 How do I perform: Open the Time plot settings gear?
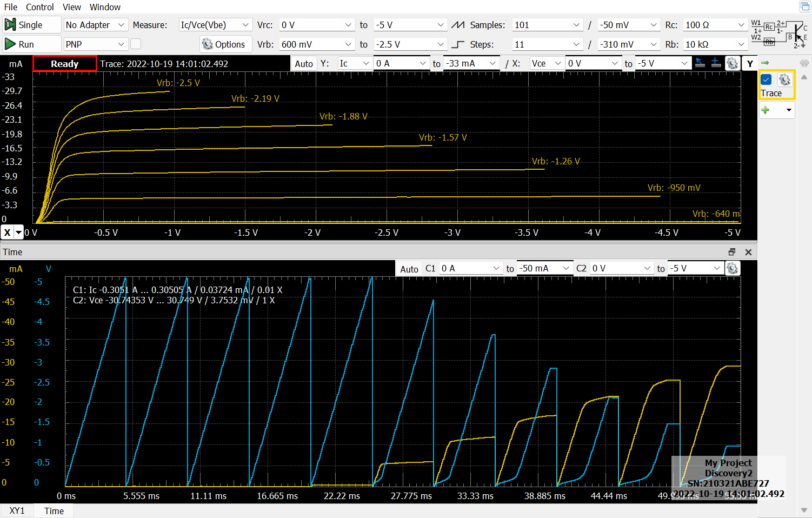click(x=733, y=268)
